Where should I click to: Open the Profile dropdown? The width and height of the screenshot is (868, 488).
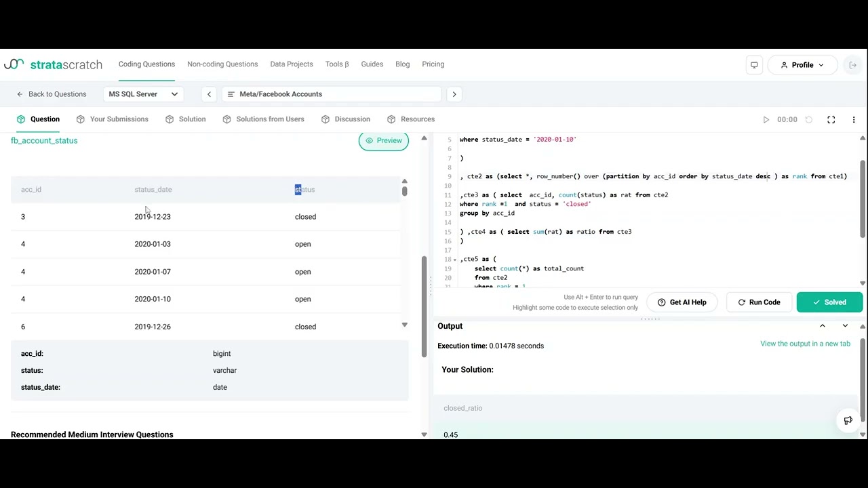click(802, 65)
